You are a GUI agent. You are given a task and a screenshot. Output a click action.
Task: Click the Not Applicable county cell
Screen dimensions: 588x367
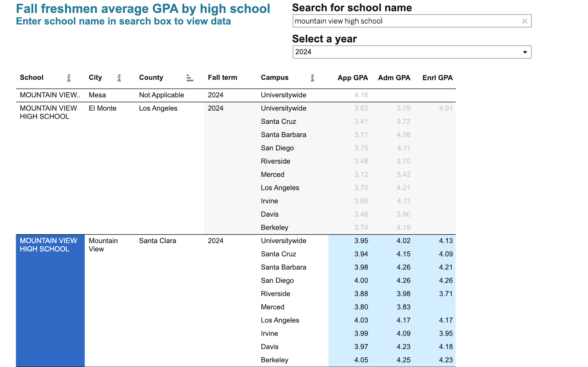(161, 95)
